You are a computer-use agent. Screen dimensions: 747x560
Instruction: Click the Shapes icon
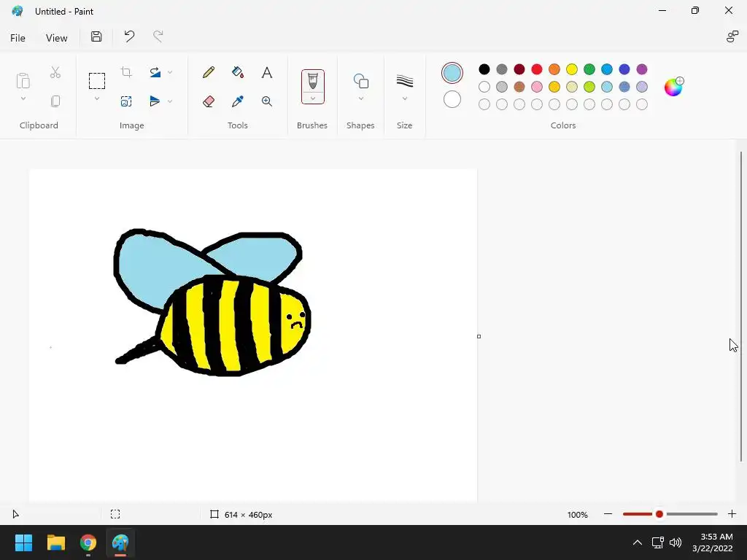click(360, 81)
